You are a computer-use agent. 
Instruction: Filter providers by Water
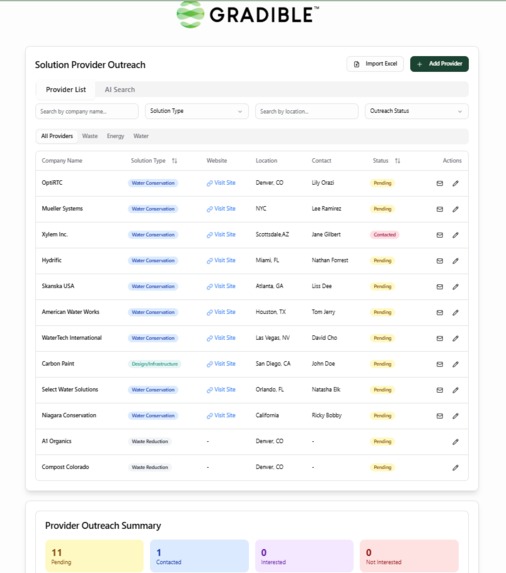(x=141, y=136)
